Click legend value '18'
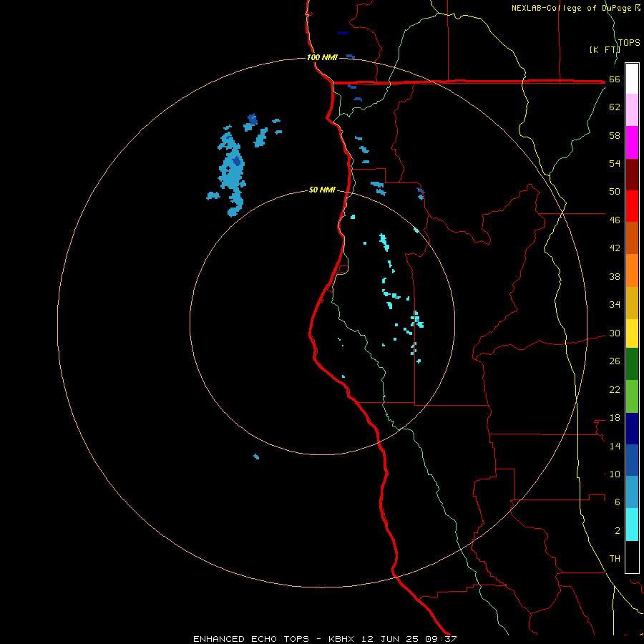This screenshot has height=644, width=644. pyautogui.click(x=615, y=418)
